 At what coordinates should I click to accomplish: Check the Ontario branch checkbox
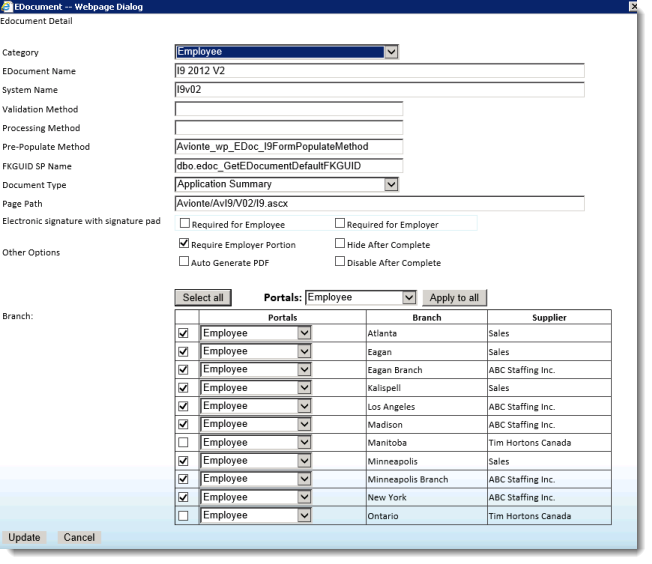[183, 516]
